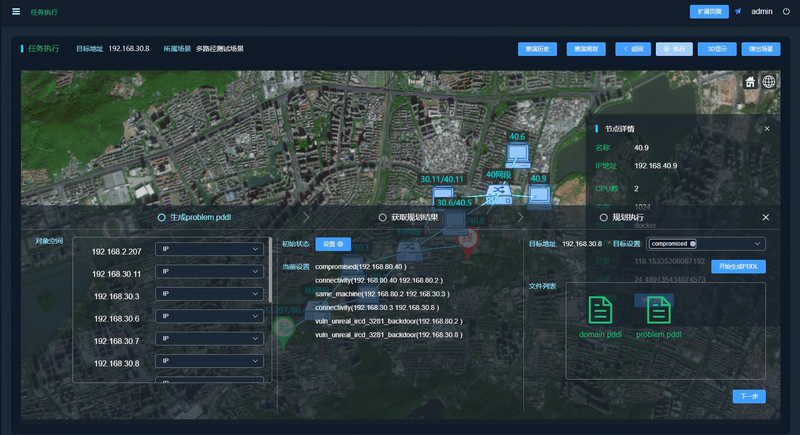800x435 pixels.
Task: Select the 生成problem.pddl step radio
Action: click(x=161, y=217)
